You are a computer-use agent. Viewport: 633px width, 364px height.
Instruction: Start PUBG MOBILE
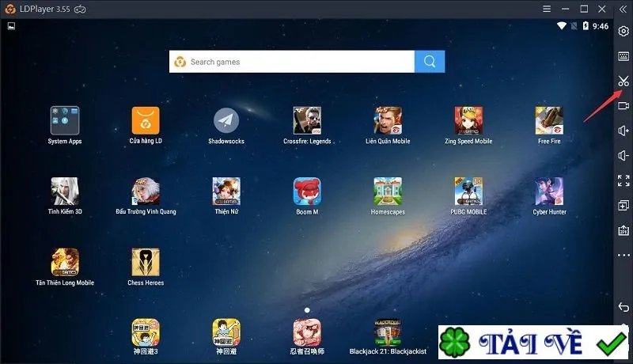tap(468, 191)
